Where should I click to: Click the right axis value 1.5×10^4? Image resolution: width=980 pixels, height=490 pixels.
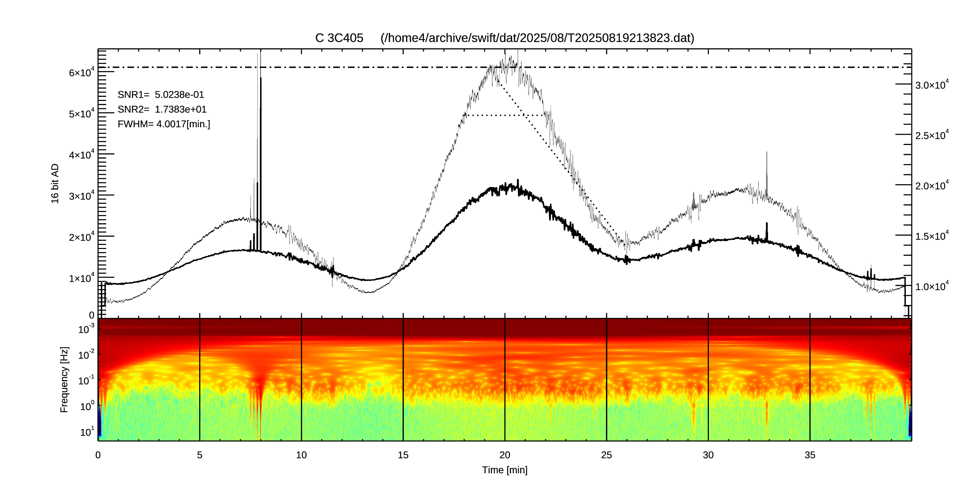(x=932, y=235)
